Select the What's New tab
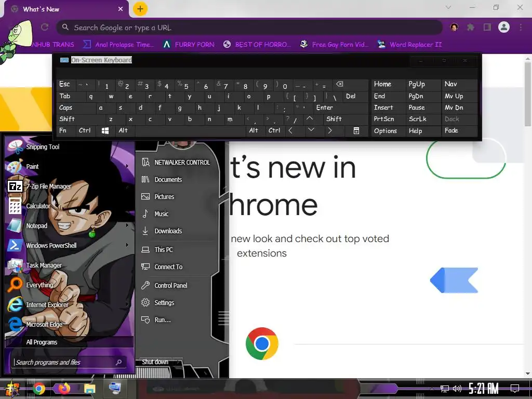Viewport: 532px width, 399px height. click(x=66, y=9)
